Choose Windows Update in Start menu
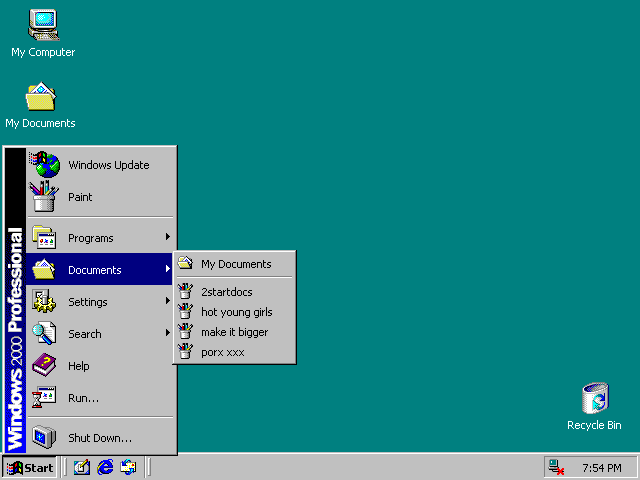Image resolution: width=640 pixels, height=480 pixels. [x=109, y=165]
